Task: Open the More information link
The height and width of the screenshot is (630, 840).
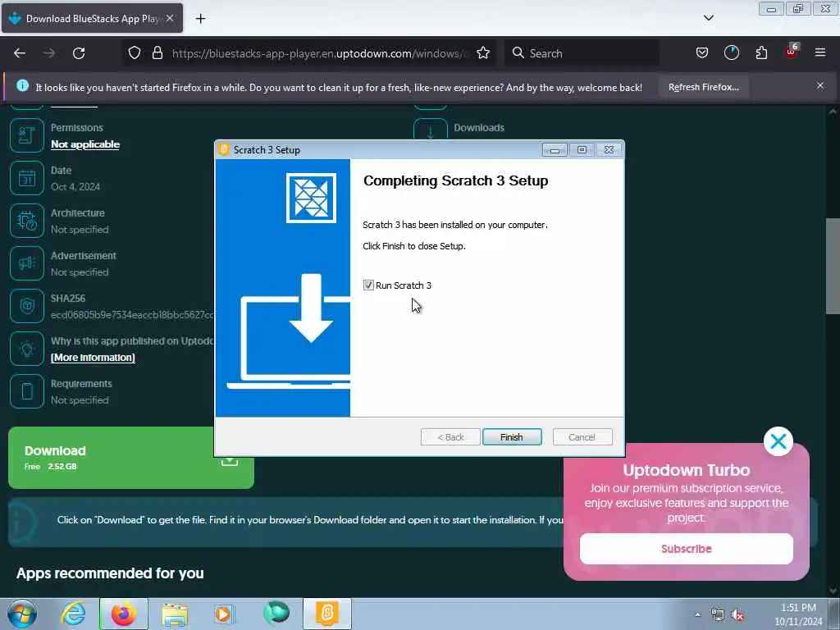Action: [x=93, y=358]
